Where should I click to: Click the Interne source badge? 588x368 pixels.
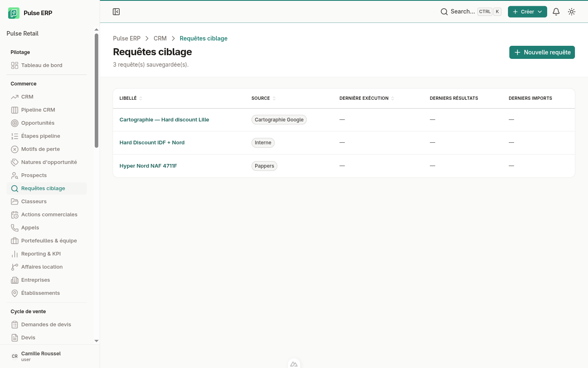pos(263,143)
